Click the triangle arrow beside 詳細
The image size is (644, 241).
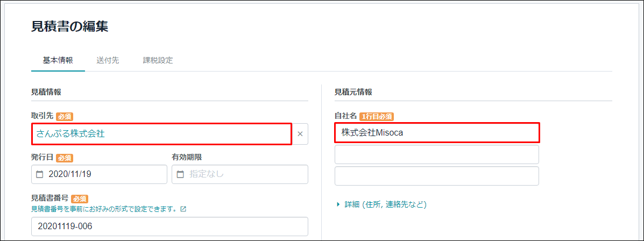click(x=338, y=204)
